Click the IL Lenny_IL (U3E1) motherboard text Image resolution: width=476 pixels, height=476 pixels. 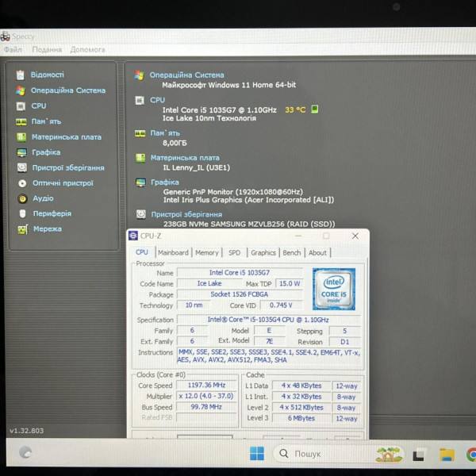(x=197, y=167)
